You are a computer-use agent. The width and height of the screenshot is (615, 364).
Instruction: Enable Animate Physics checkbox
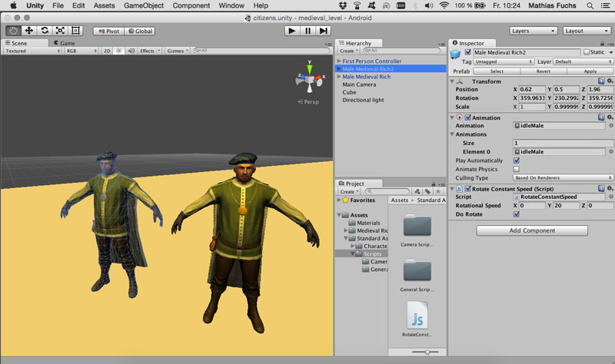click(x=516, y=169)
